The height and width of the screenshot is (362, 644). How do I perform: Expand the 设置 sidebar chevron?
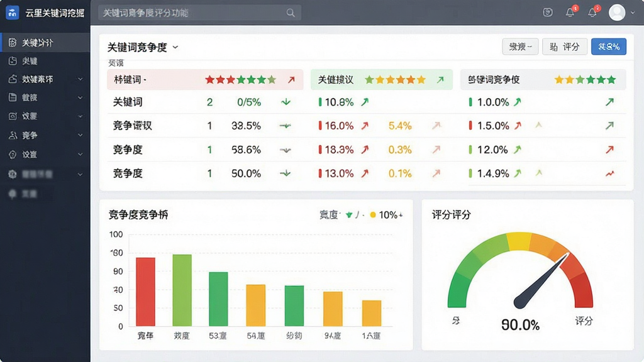(80, 155)
